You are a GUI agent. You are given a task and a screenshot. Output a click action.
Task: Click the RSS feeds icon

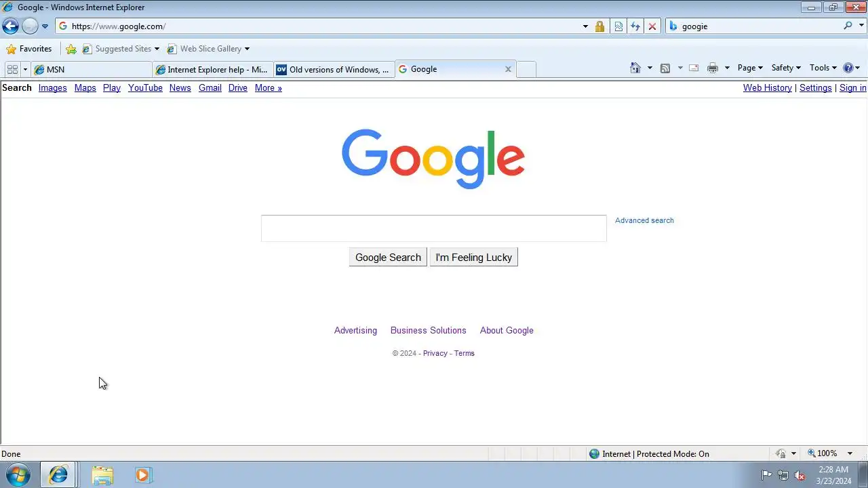point(665,68)
